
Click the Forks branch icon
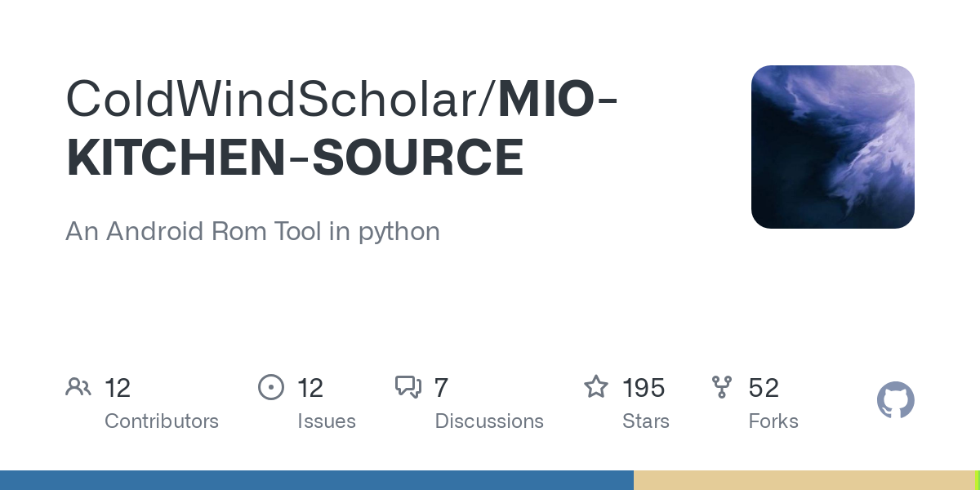click(x=722, y=387)
